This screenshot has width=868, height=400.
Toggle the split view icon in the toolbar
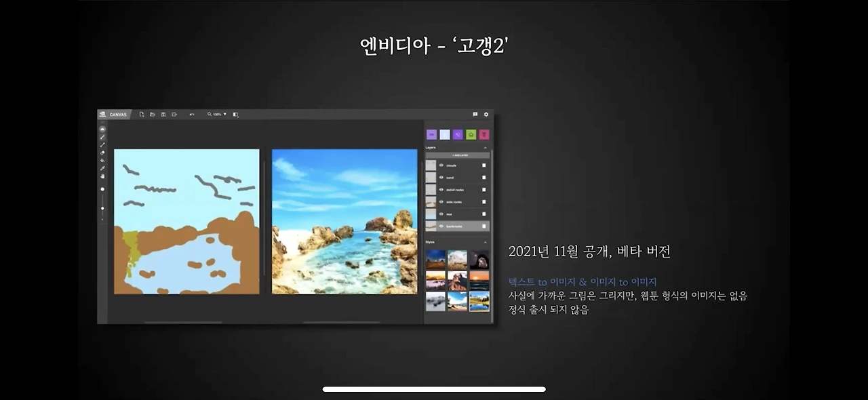tap(236, 114)
